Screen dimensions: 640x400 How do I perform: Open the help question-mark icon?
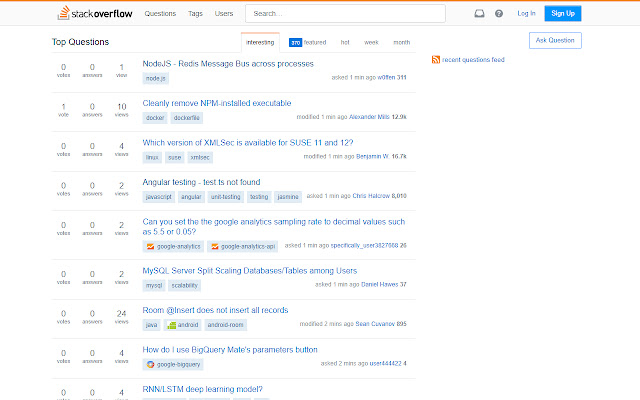click(x=499, y=13)
